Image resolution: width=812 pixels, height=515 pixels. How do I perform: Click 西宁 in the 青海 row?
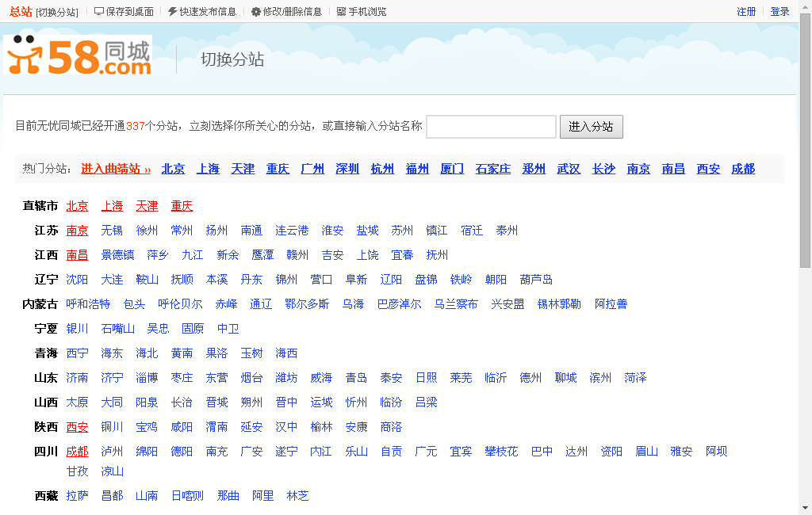pos(78,353)
